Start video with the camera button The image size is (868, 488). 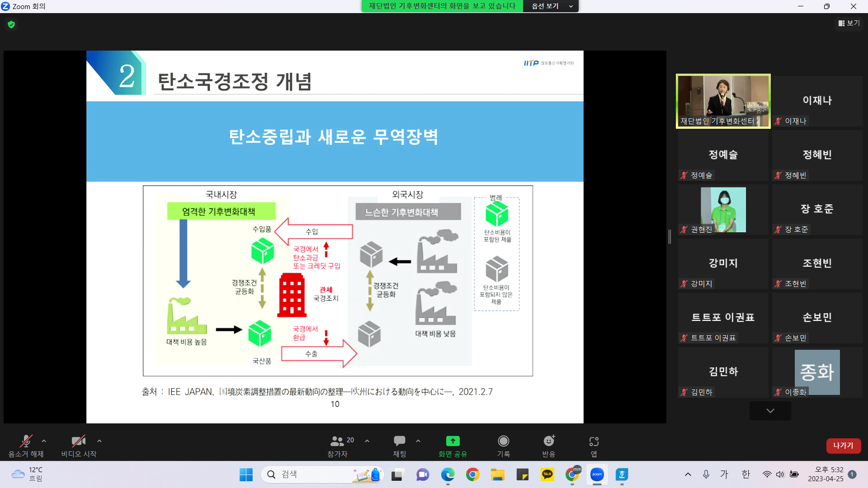tap(79, 446)
